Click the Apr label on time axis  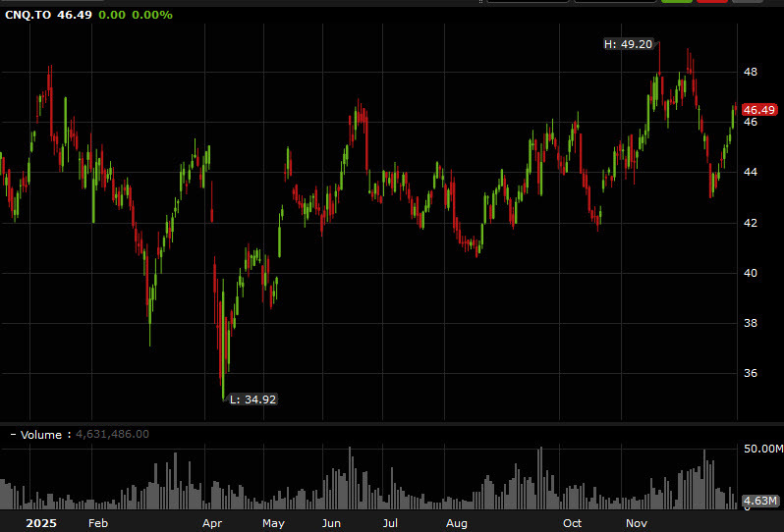point(212,523)
